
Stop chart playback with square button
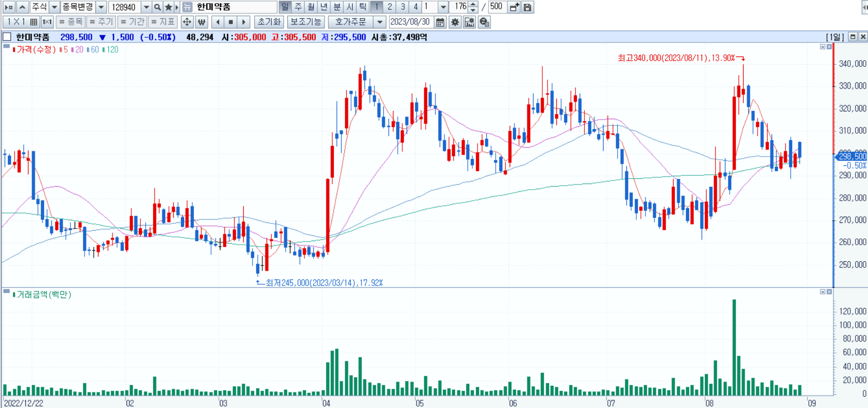231,22
